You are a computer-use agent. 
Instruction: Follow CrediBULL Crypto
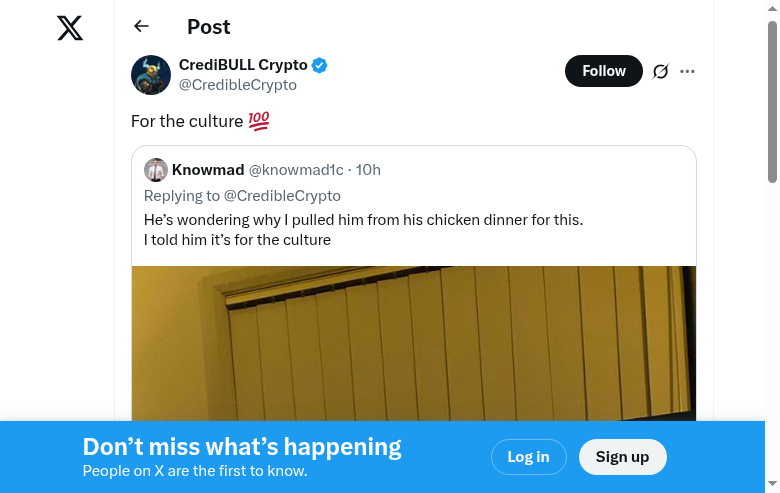(604, 71)
